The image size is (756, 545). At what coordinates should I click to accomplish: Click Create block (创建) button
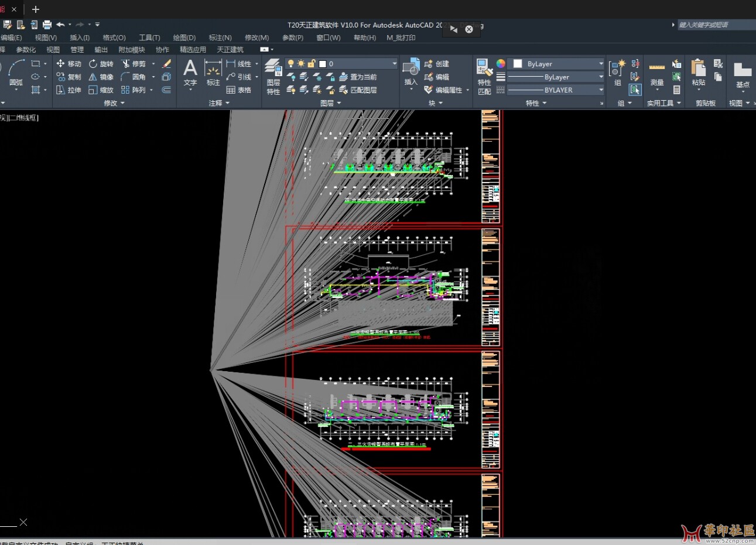pos(437,64)
